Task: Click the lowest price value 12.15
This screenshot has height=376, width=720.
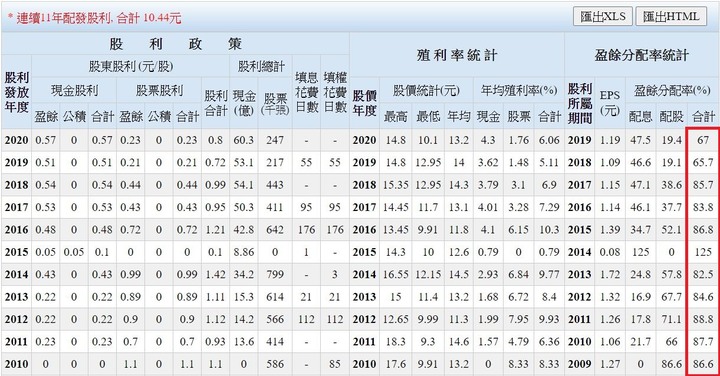Action: [x=428, y=275]
